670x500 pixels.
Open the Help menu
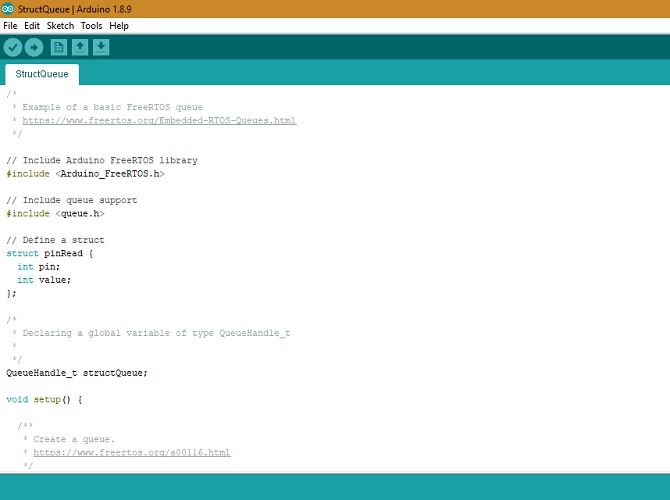[119, 26]
